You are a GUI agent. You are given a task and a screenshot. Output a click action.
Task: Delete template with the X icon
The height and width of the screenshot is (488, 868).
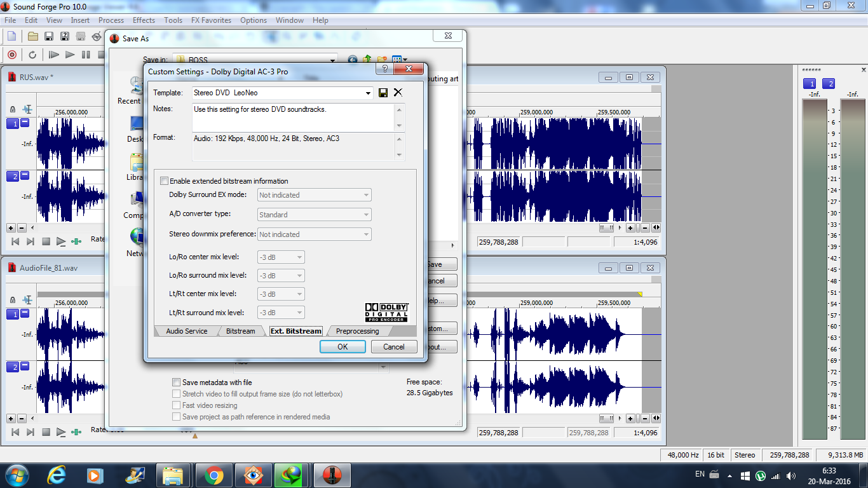[398, 93]
